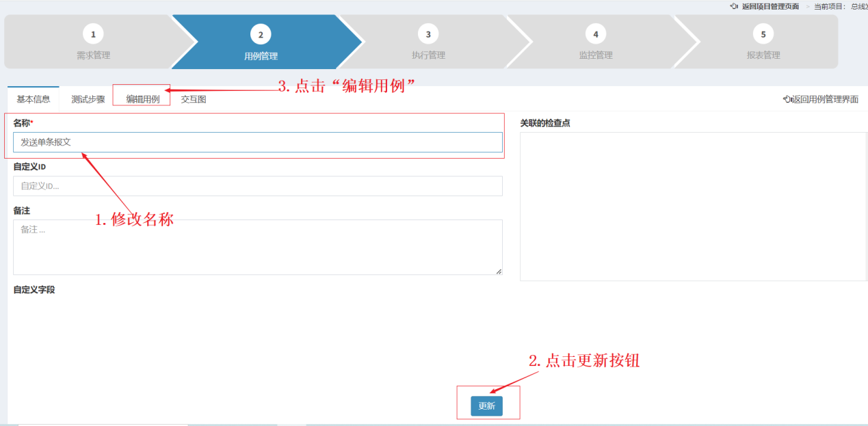
Task: Switch to the 基本信息 tab
Action: [x=34, y=99]
